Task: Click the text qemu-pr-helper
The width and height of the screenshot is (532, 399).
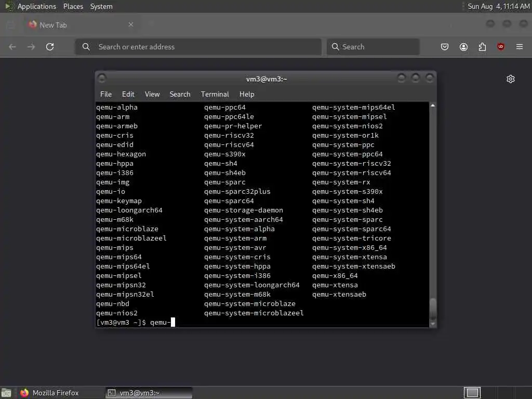Action: (x=233, y=126)
